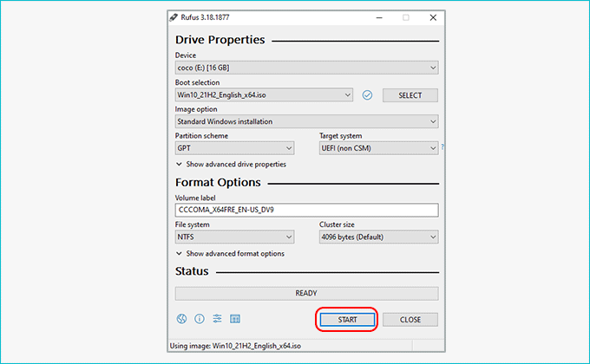
Task: Click the Rufus title bar app icon
Action: point(174,17)
